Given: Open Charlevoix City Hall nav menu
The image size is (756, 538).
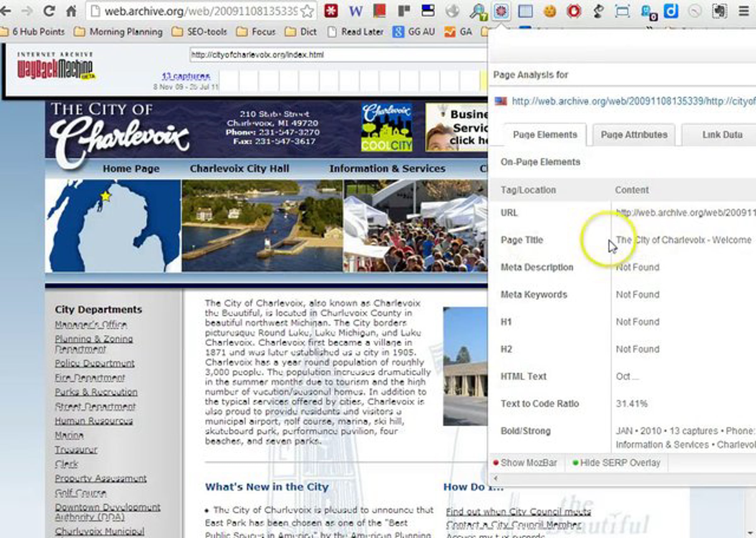Looking at the screenshot, I should (239, 169).
